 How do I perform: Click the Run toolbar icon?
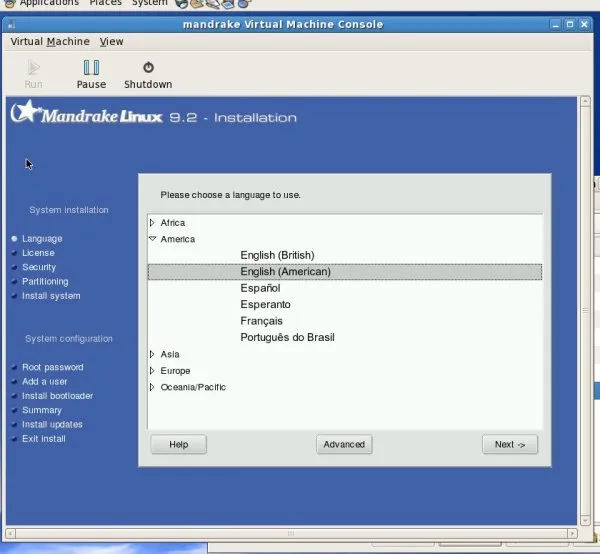coord(33,68)
